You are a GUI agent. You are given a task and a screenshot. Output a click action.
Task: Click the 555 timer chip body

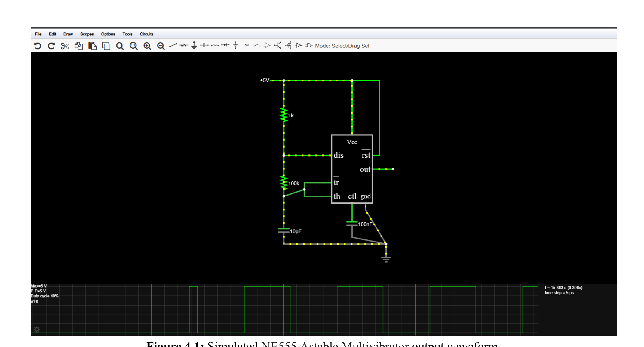tap(352, 169)
